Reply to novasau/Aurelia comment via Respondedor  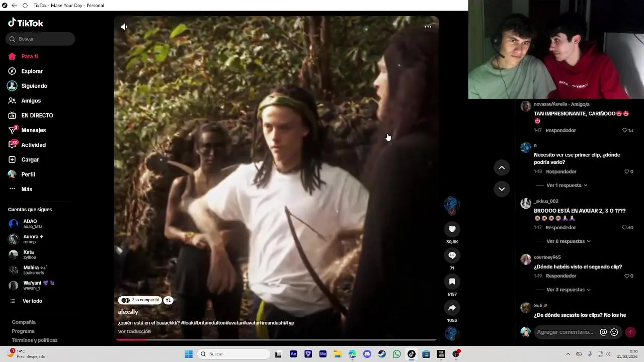pyautogui.click(x=560, y=130)
